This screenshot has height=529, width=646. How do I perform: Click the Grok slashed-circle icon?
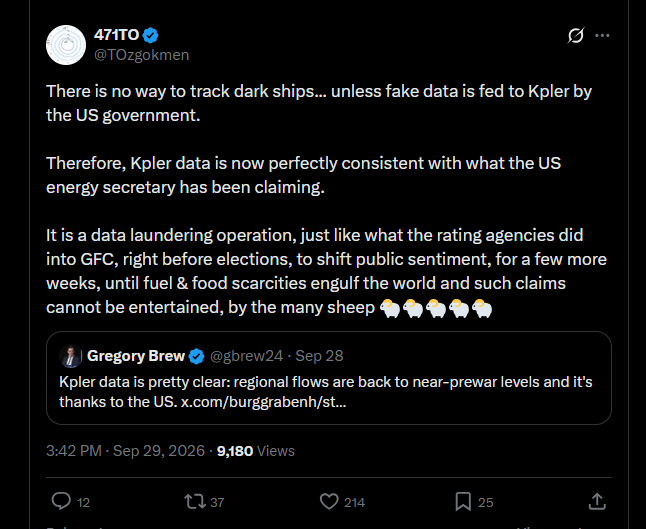pyautogui.click(x=576, y=35)
